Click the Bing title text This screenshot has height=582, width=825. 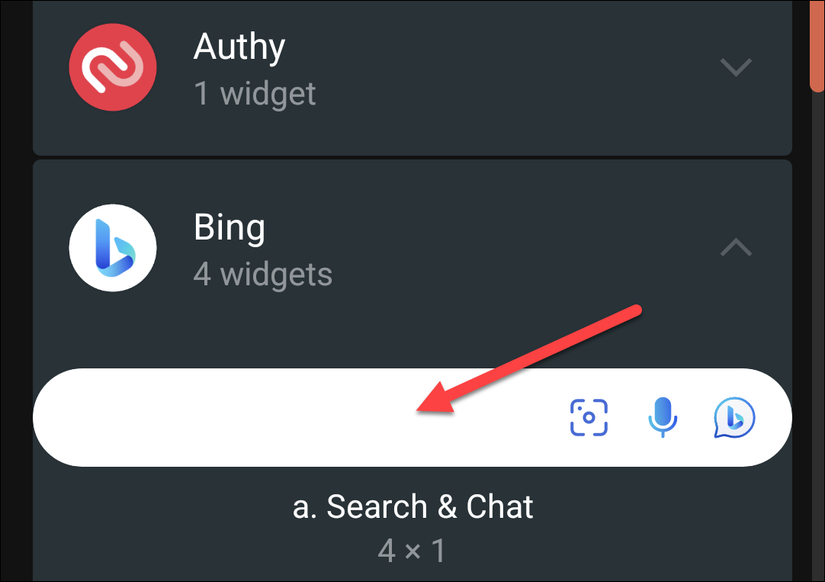point(229,228)
